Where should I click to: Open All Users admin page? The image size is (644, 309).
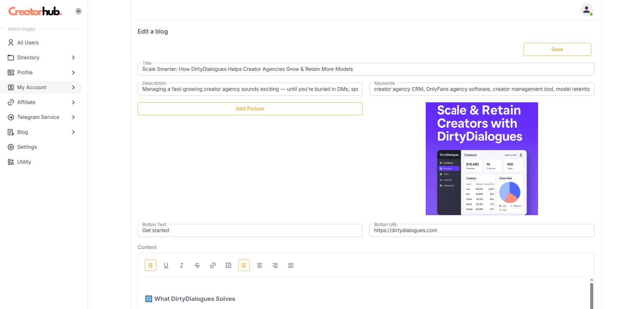pos(28,43)
